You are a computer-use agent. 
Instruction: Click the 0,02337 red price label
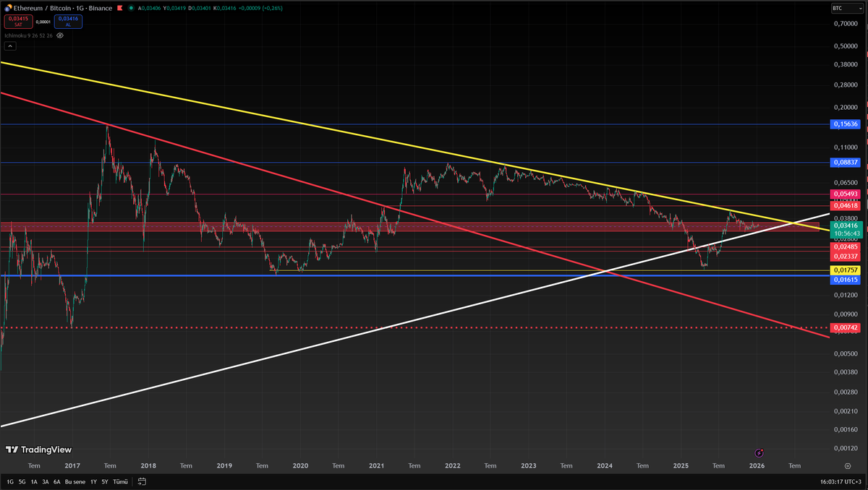846,256
